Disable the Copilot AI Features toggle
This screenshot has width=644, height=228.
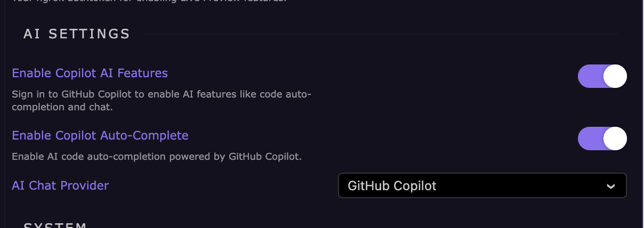tap(602, 76)
